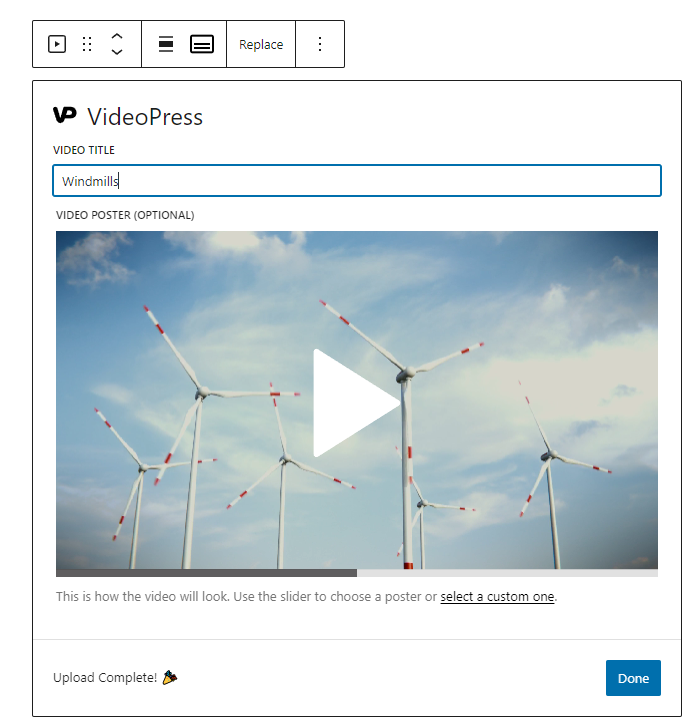Open the block alignment option
This screenshot has height=726, width=699.
(x=166, y=44)
